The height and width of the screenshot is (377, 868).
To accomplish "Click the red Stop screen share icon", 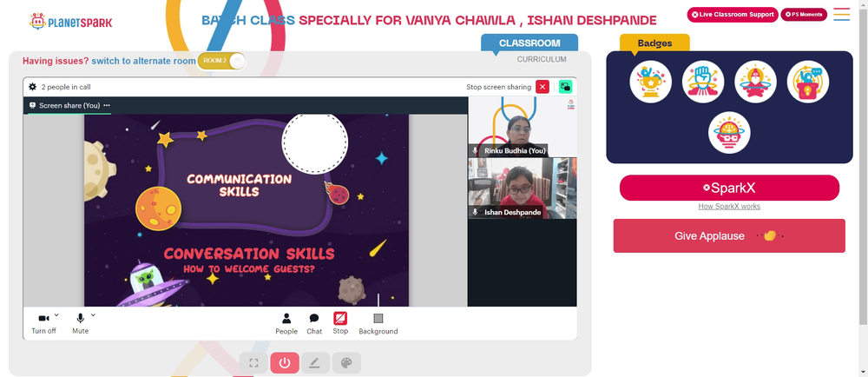I will [340, 318].
